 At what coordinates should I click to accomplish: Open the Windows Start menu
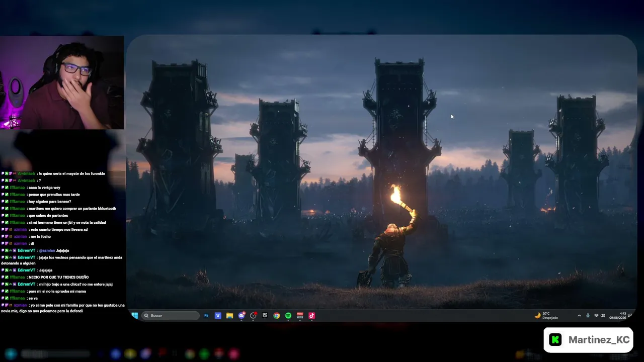(135, 316)
